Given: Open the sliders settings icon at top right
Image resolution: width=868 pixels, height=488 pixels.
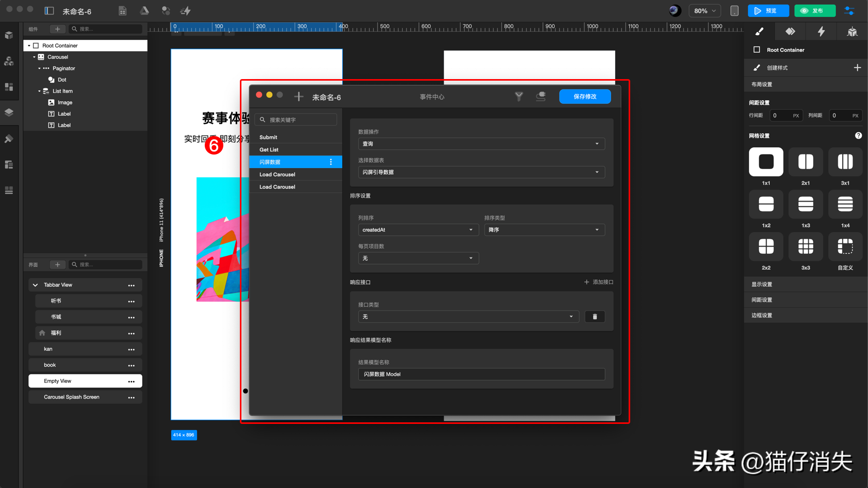Looking at the screenshot, I should coord(849,10).
